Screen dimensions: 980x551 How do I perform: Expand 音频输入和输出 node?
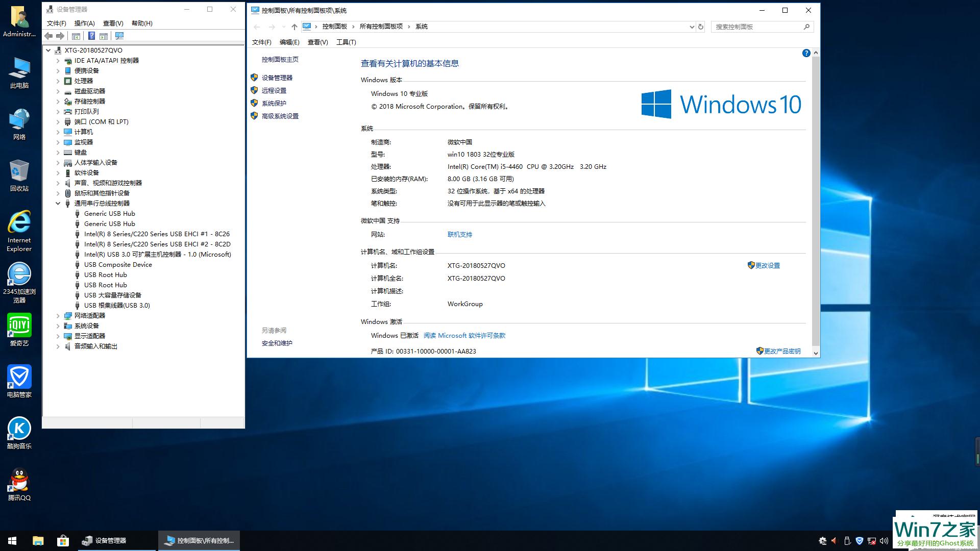(x=58, y=346)
